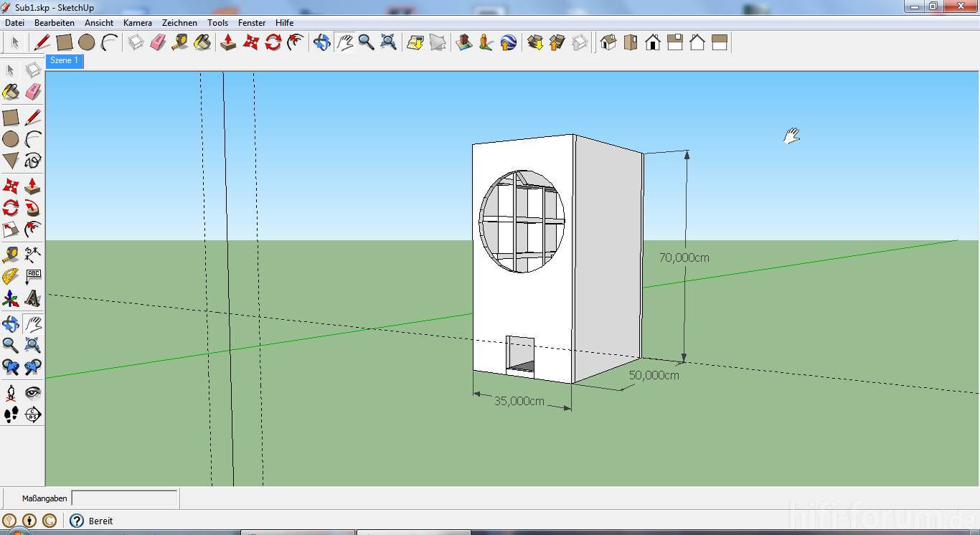The height and width of the screenshot is (535, 980).
Task: Click the Position Camera tool
Action: click(11, 392)
